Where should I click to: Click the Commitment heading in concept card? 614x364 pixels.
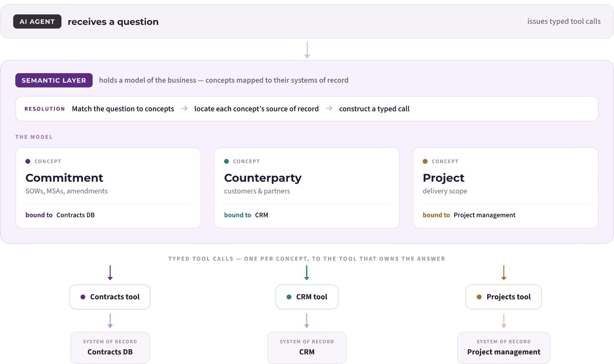pos(64,178)
